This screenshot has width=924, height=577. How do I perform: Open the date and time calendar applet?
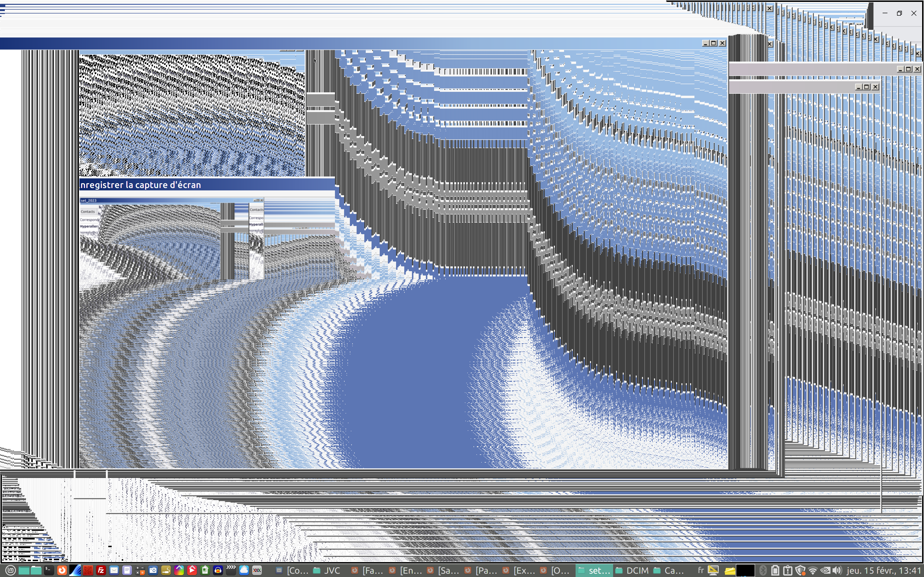[884, 571]
